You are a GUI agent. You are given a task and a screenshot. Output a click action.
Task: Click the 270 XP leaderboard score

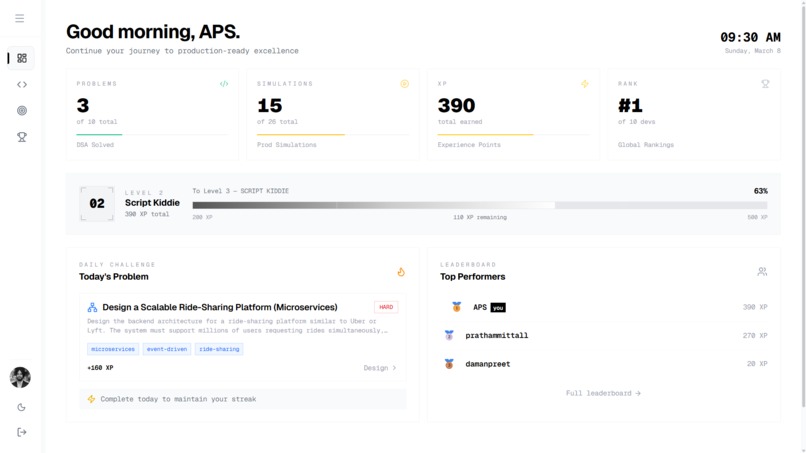coord(755,335)
